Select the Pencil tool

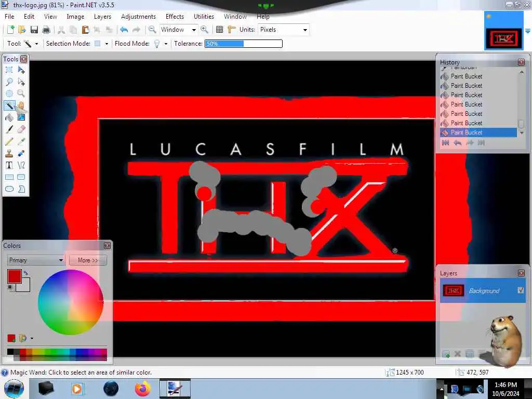[9, 141]
